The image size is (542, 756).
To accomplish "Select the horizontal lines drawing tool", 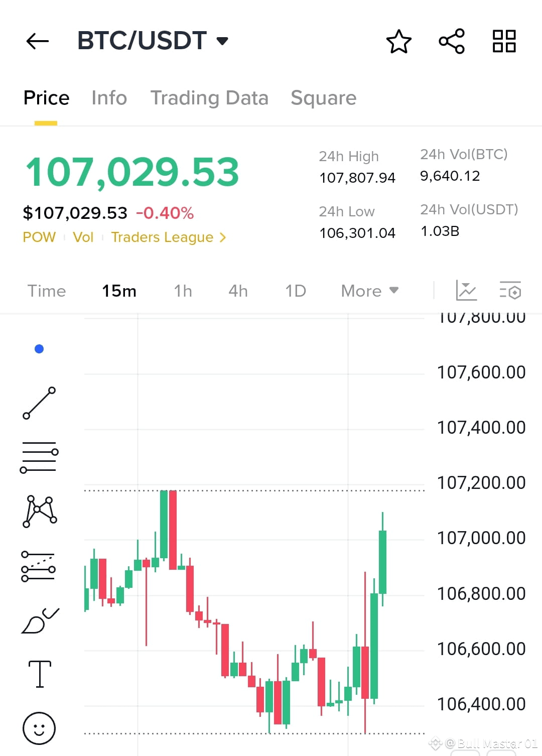I will 39,457.
